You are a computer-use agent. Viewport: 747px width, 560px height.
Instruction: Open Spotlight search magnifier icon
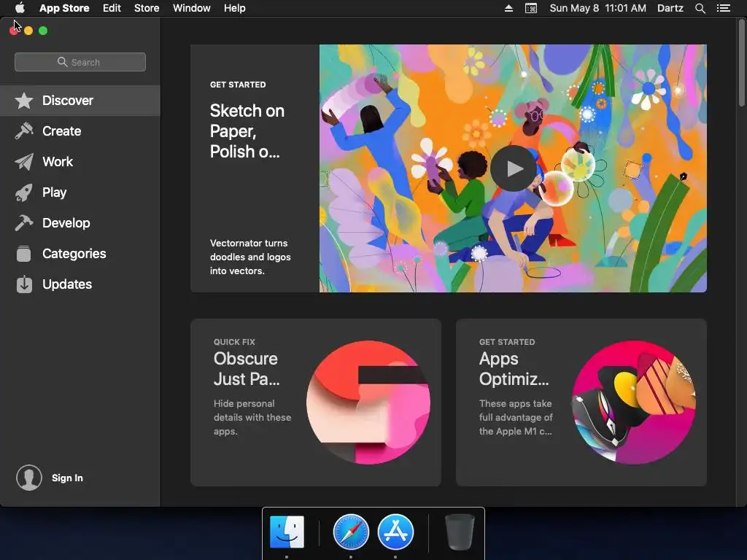click(700, 8)
